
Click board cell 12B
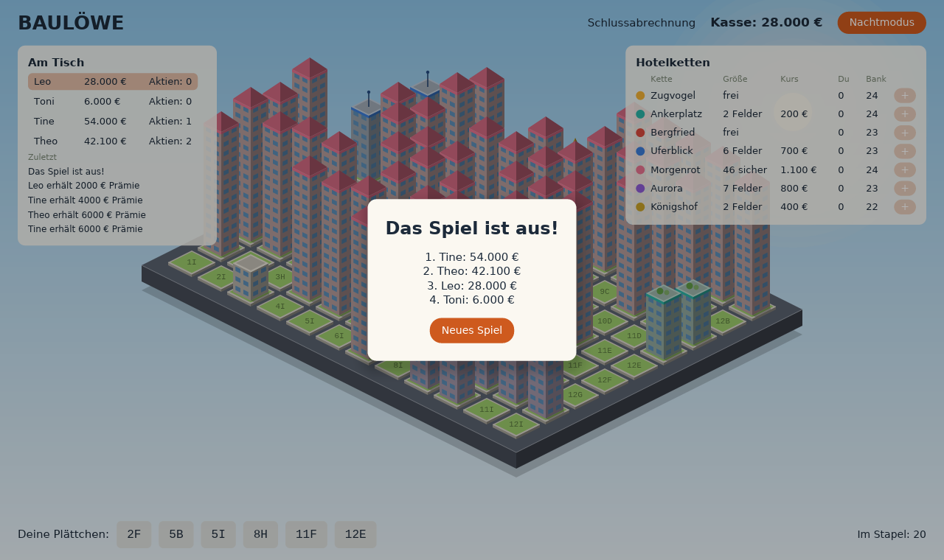pos(723,321)
